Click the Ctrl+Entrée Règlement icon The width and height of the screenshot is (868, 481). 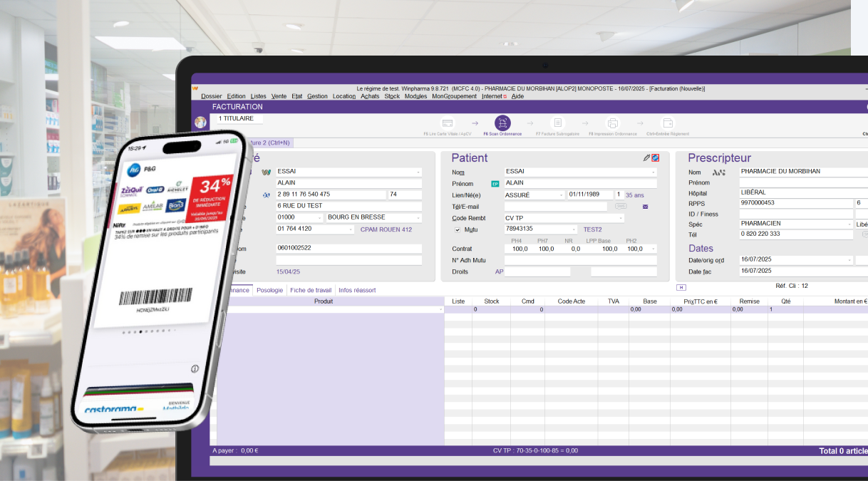pos(667,123)
